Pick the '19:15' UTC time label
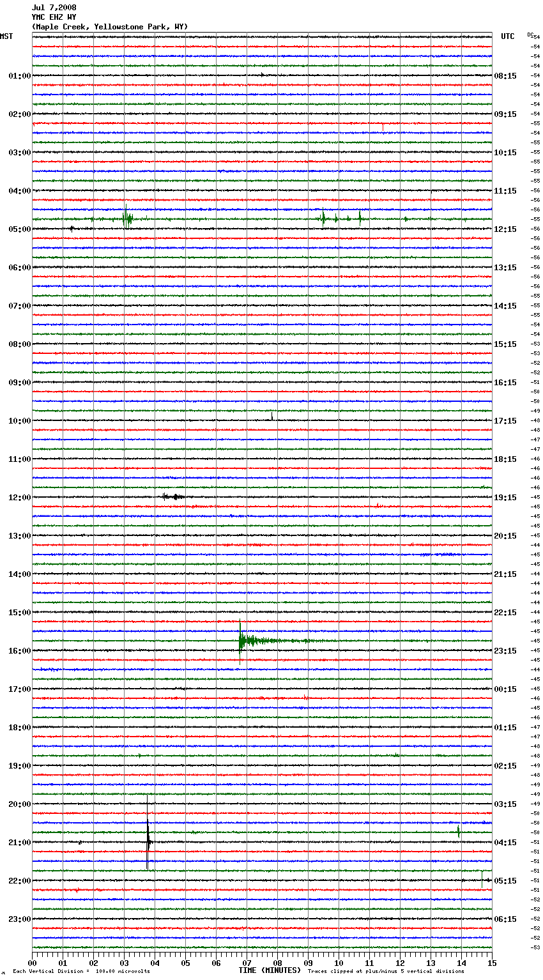The width and height of the screenshot is (543, 980). (505, 498)
